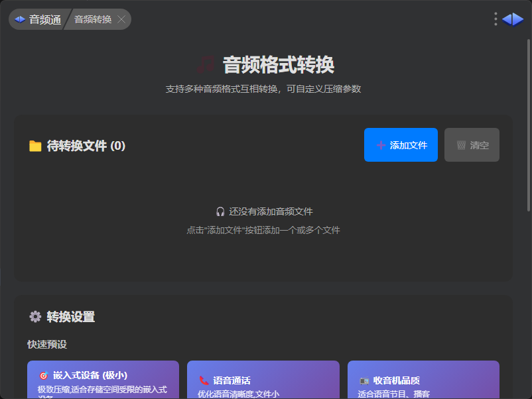Click the gear icon beside 转换设置
Image resolution: width=532 pixels, height=399 pixels.
tap(35, 317)
